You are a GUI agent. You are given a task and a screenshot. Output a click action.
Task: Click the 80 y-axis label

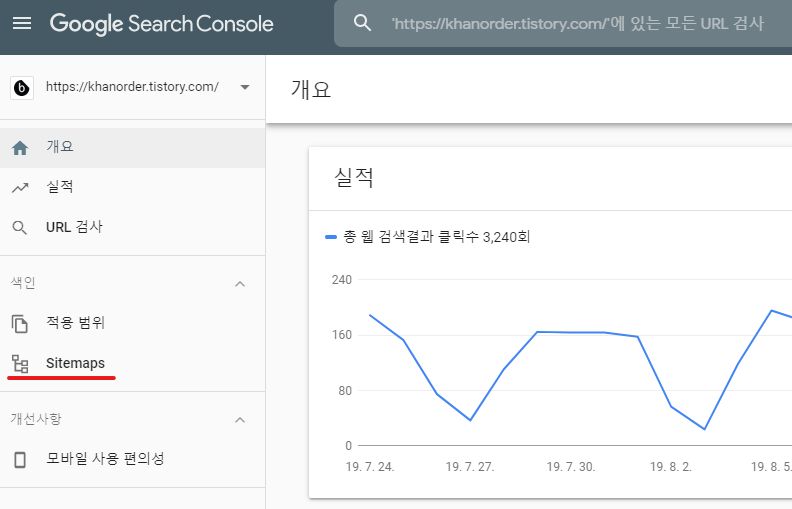345,390
